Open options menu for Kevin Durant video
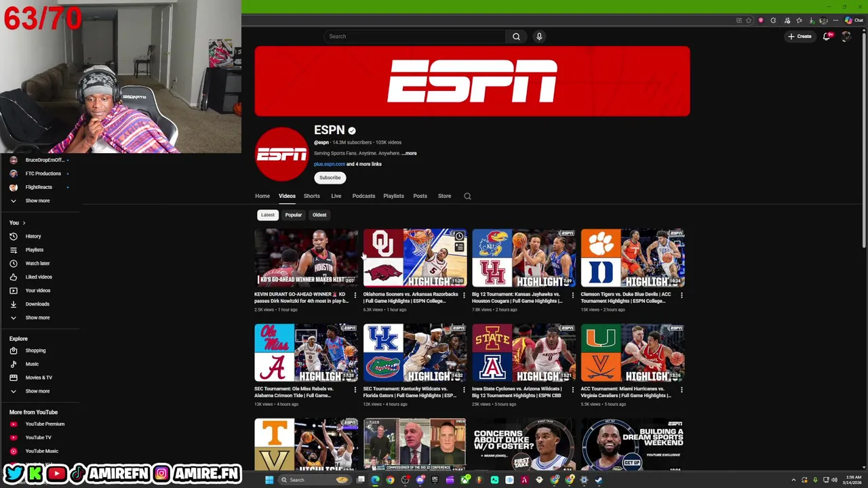The image size is (868, 488). (x=355, y=295)
